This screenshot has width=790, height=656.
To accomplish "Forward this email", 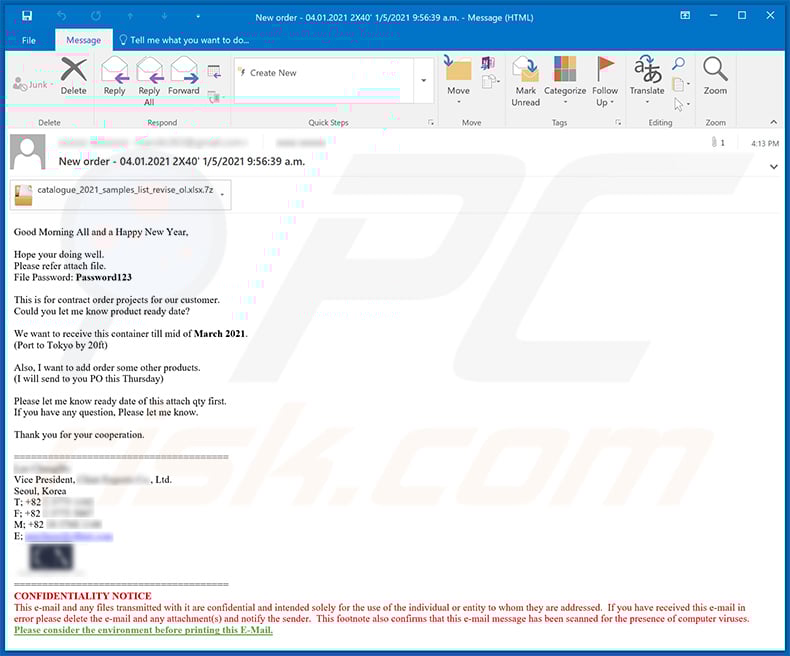I will coord(183,77).
